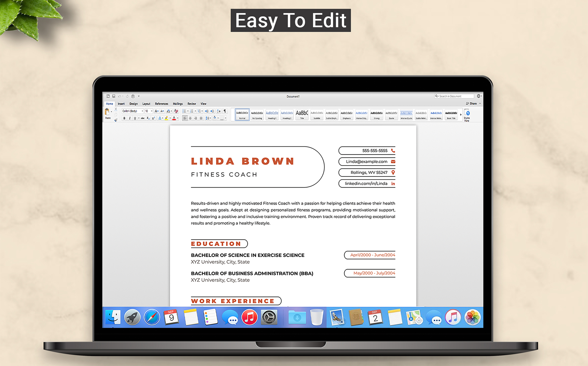Click the red font color swatch
Image resolution: width=588 pixels, height=366 pixels.
[x=174, y=118]
